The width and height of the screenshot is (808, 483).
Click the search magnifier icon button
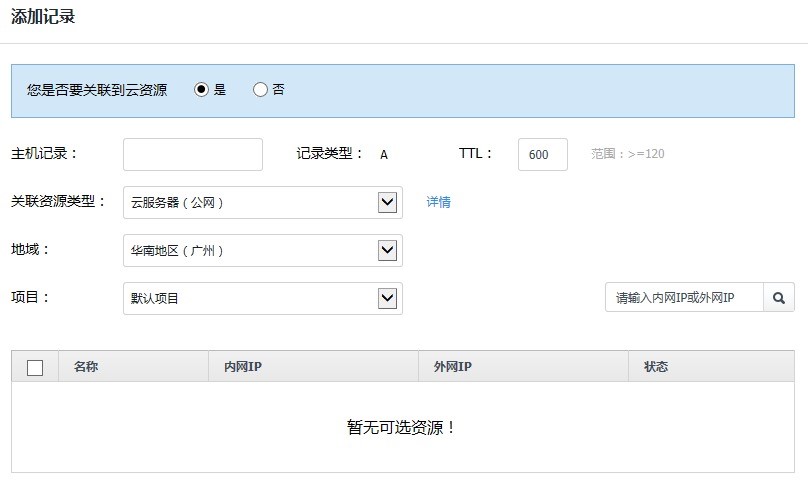pos(779,297)
